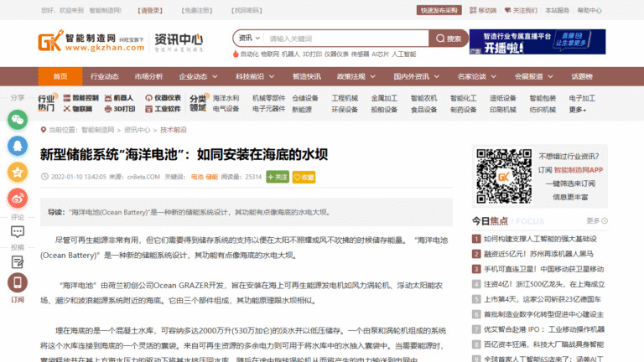Click the 投稿 submission pencil icon

18,261
